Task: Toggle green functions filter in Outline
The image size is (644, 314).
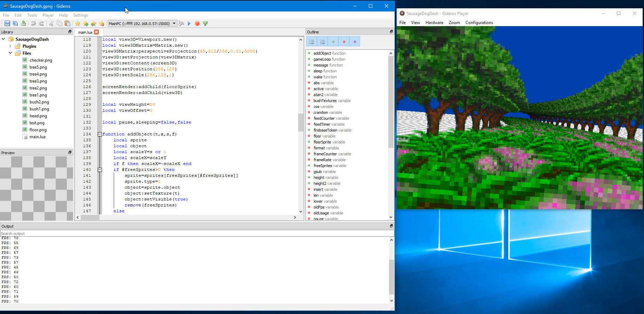Action: tap(333, 42)
